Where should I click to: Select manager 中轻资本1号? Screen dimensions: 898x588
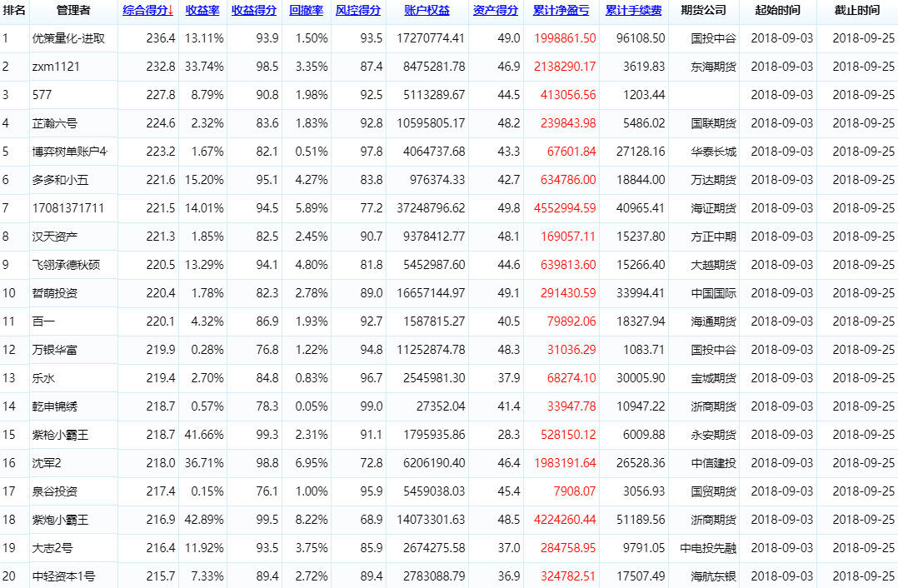(x=63, y=576)
